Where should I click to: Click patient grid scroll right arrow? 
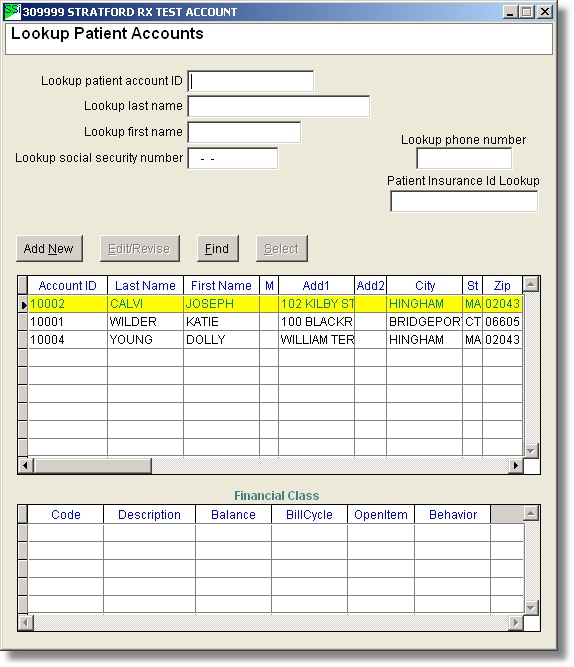click(516, 465)
